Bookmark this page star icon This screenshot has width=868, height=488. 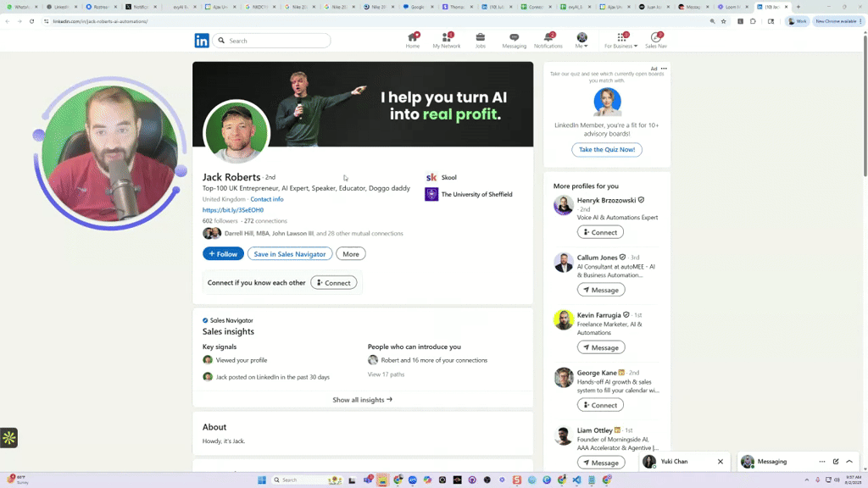coord(724,21)
